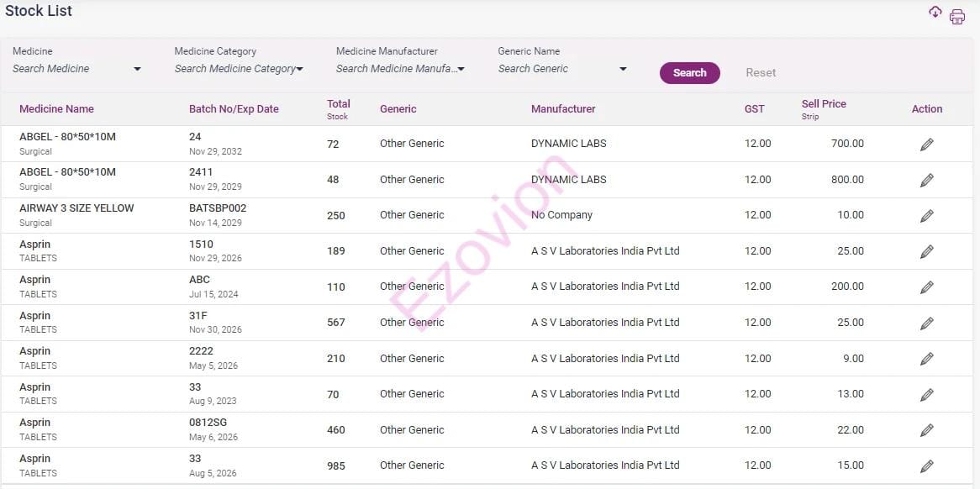Screen dimensions: 980x489
Task: Edit the ABGEL batch 2411 entry
Action: (x=926, y=180)
